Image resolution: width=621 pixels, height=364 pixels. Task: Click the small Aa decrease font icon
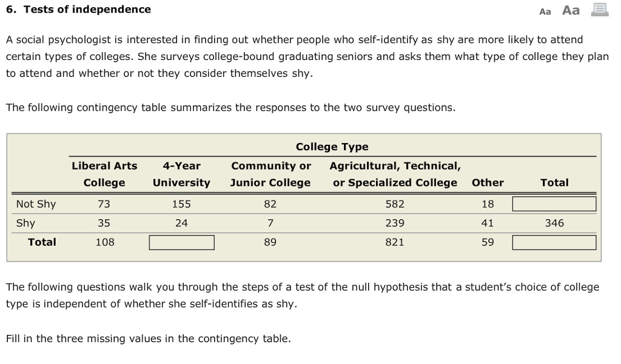point(545,11)
